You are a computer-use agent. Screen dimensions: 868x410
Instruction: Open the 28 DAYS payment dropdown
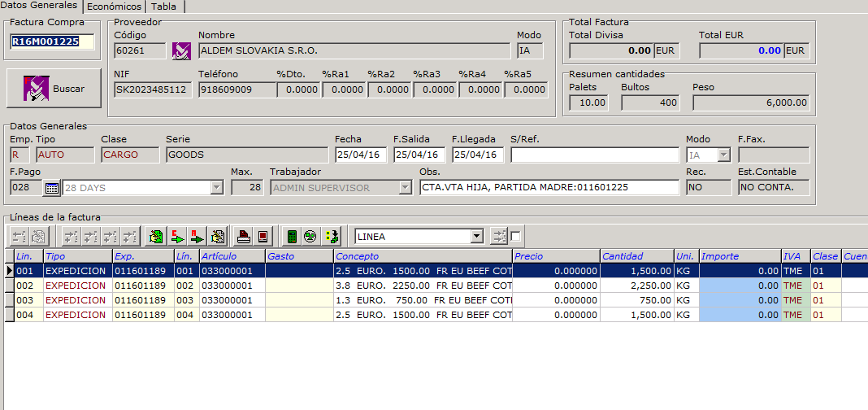(x=216, y=188)
